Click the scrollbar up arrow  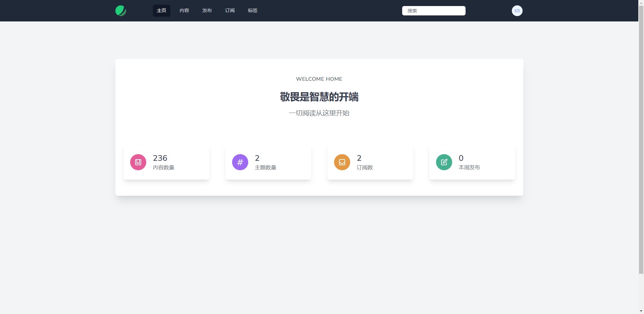point(641,2)
